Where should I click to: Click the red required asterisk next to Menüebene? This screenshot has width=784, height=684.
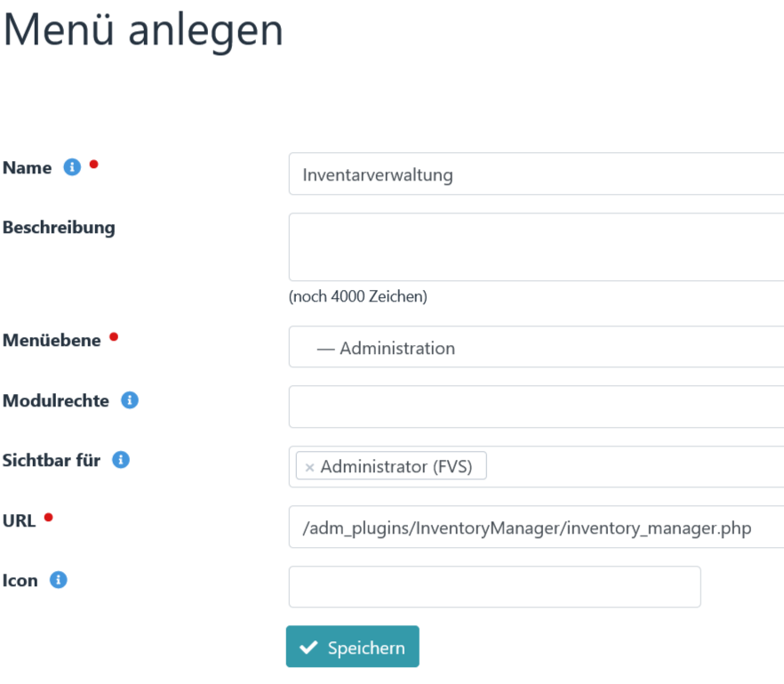point(113,334)
